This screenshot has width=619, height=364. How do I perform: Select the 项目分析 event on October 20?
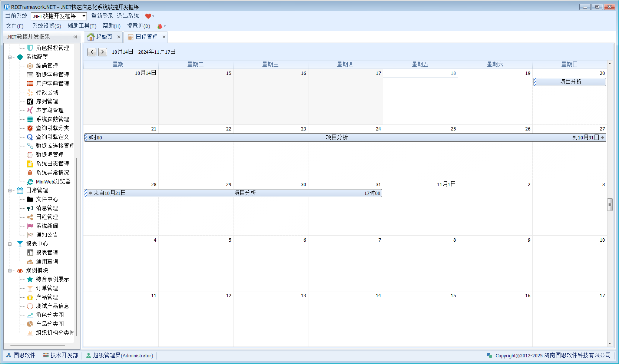[x=570, y=82]
